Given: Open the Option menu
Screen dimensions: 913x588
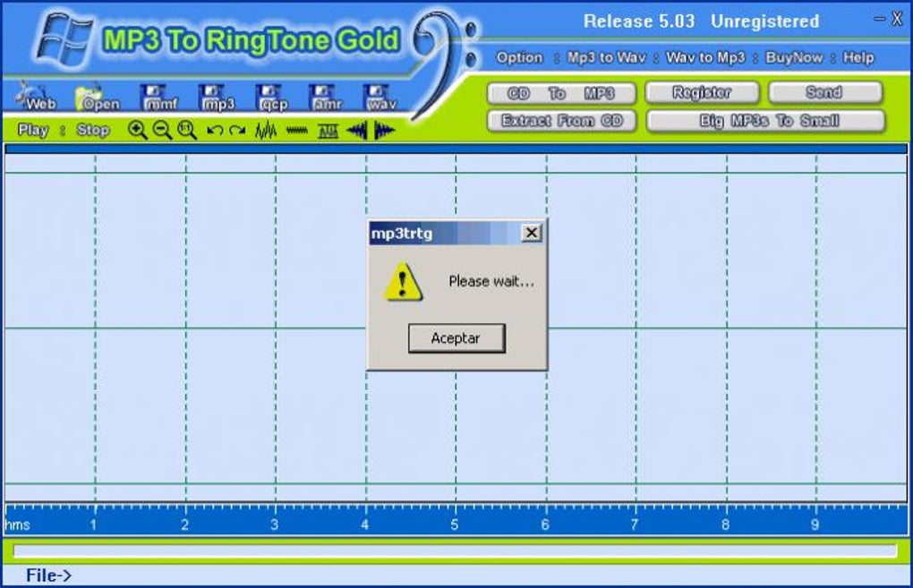Looking at the screenshot, I should coord(519,57).
